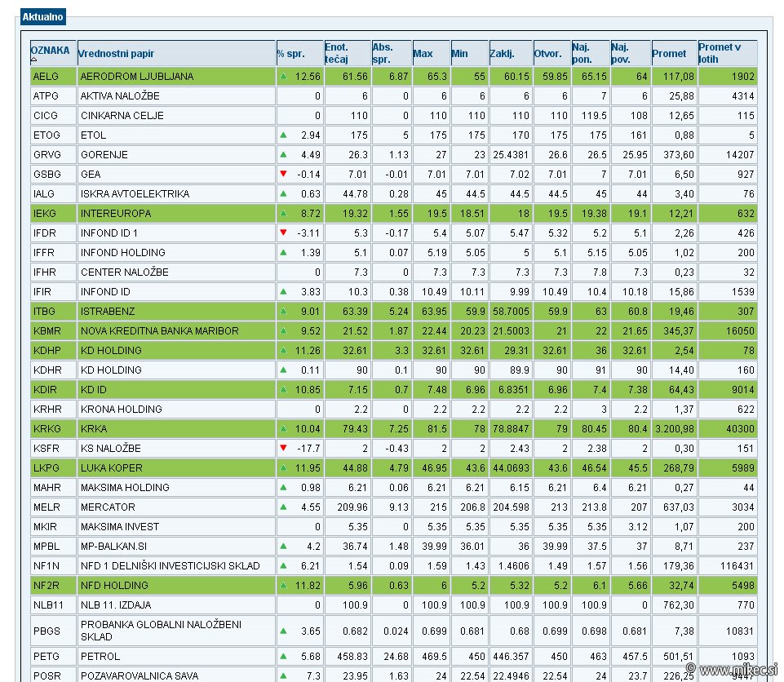Select PROBANKA GLOBALNI NALOŽBENI SKLAD name
Viewport: 784px width, 682px height.
tap(161, 631)
